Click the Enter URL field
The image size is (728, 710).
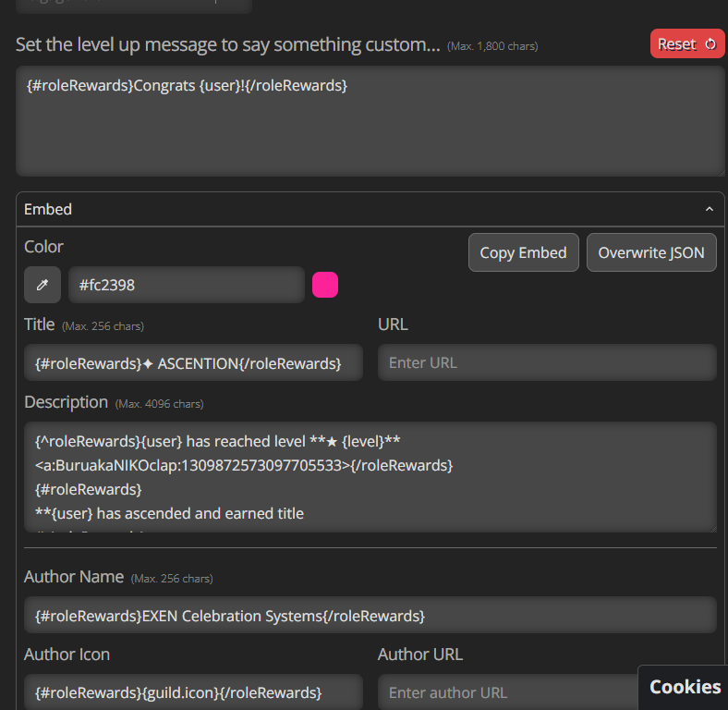(547, 362)
